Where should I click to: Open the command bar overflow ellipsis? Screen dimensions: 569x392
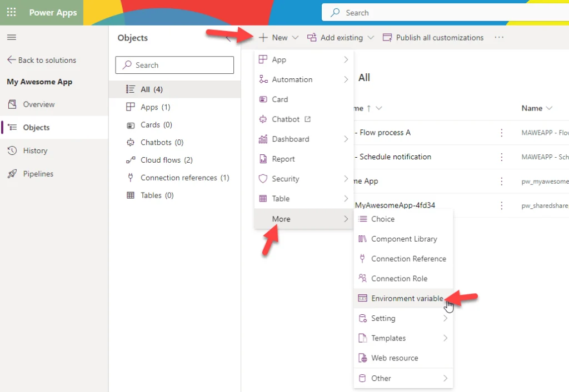tap(499, 37)
